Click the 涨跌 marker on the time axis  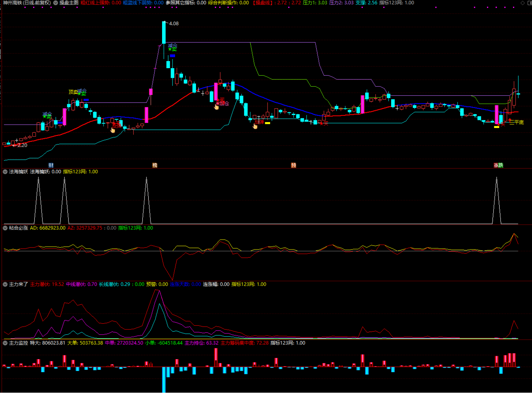[x=498, y=165]
